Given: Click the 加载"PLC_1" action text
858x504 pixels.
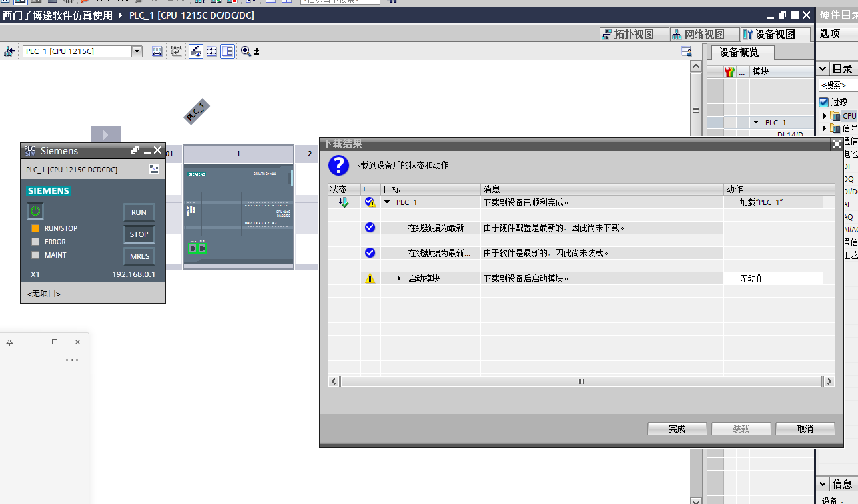Looking at the screenshot, I should point(761,202).
